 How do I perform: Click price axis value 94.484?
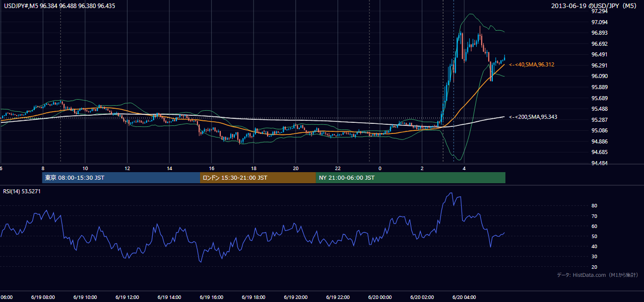pos(599,163)
